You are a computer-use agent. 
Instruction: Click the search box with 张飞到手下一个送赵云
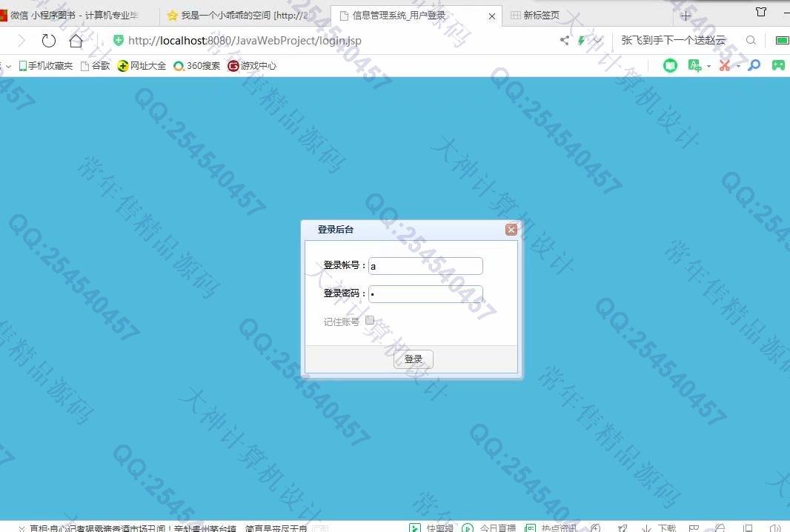click(x=674, y=40)
